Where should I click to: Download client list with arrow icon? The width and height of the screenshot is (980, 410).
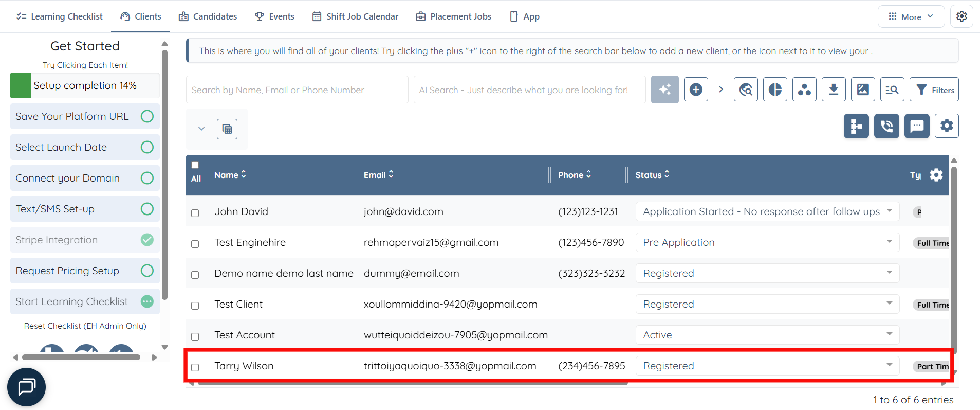point(834,90)
